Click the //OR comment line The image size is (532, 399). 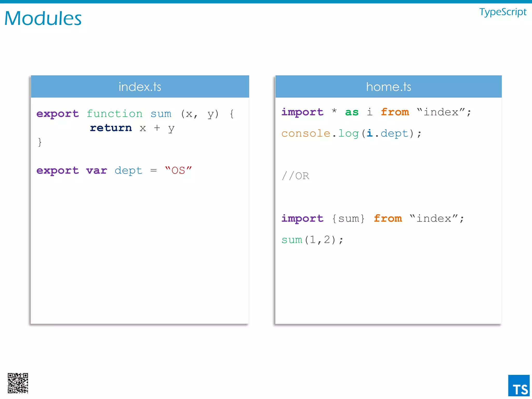[296, 176]
